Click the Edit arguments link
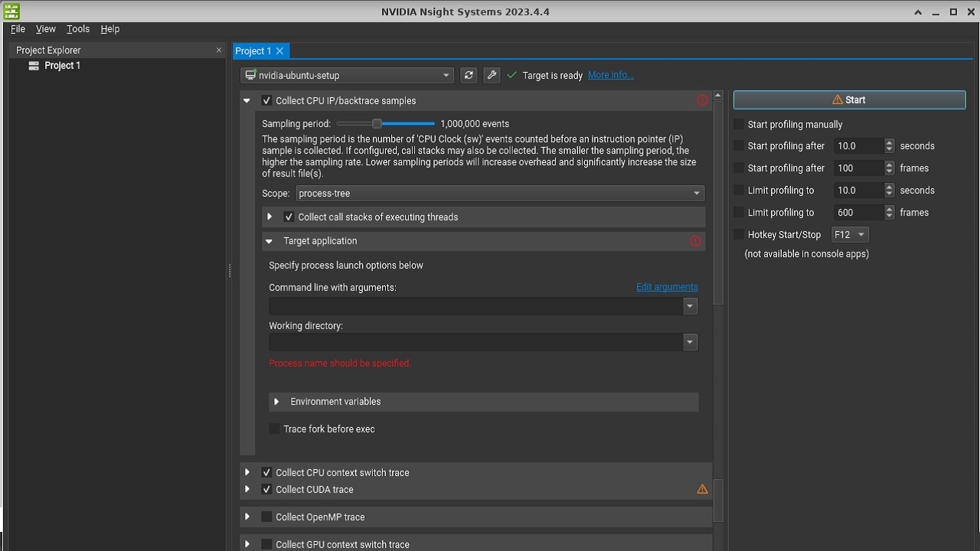The width and height of the screenshot is (980, 551). coord(667,287)
